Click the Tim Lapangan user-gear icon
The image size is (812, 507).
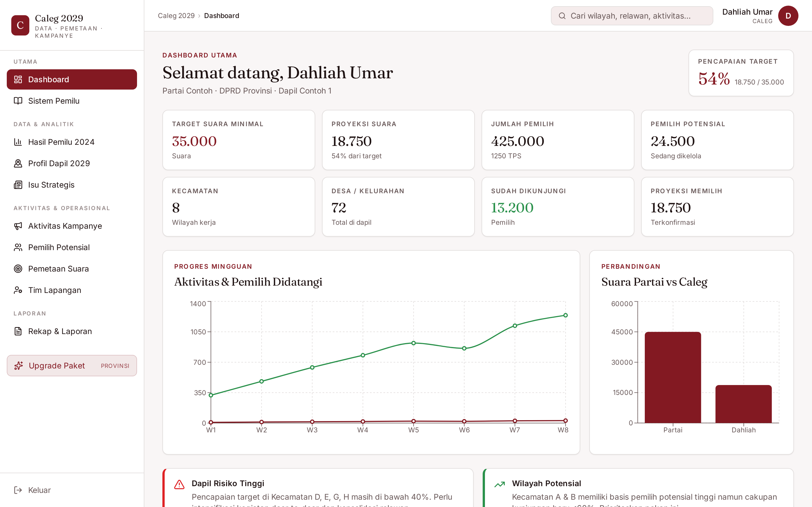[x=18, y=290]
